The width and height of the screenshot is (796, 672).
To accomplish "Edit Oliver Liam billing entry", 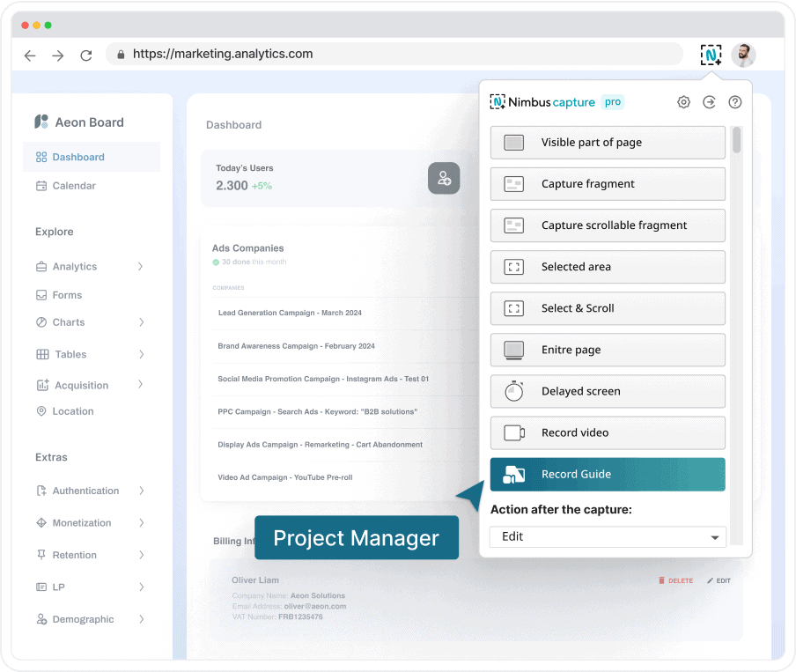I will 719,580.
